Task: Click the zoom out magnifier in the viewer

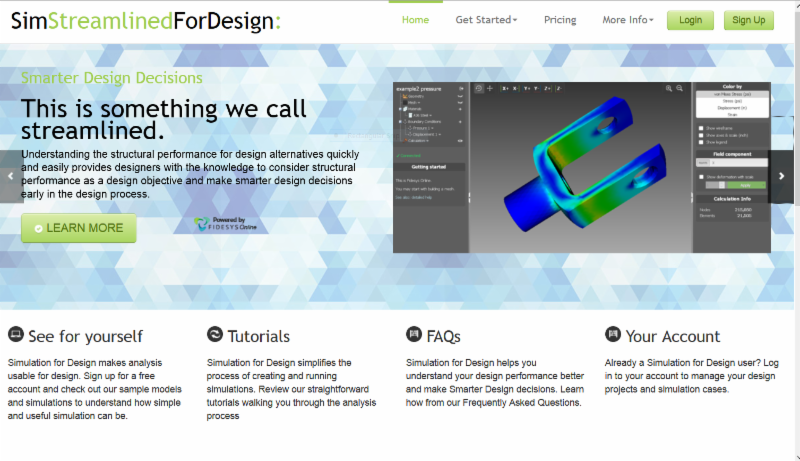Action: tap(680, 89)
